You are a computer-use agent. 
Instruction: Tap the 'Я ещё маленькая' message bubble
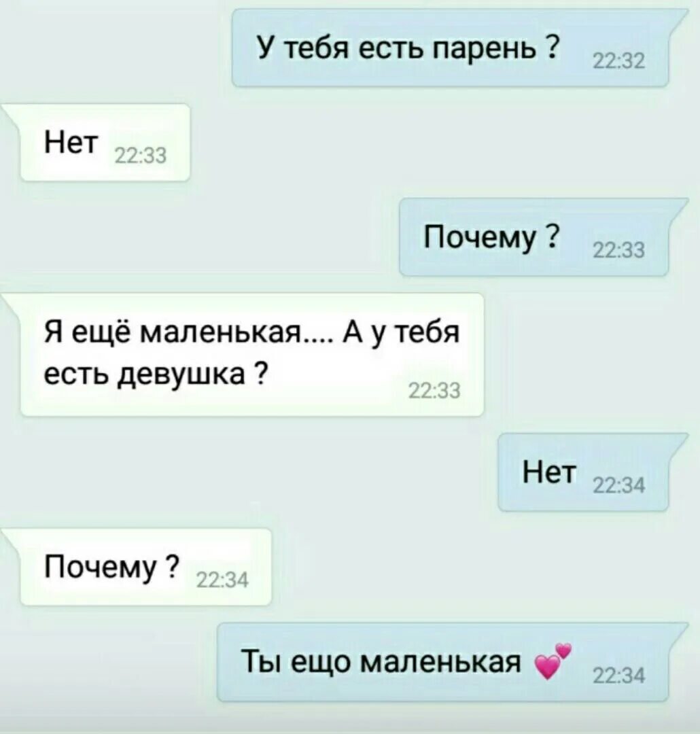tap(252, 354)
